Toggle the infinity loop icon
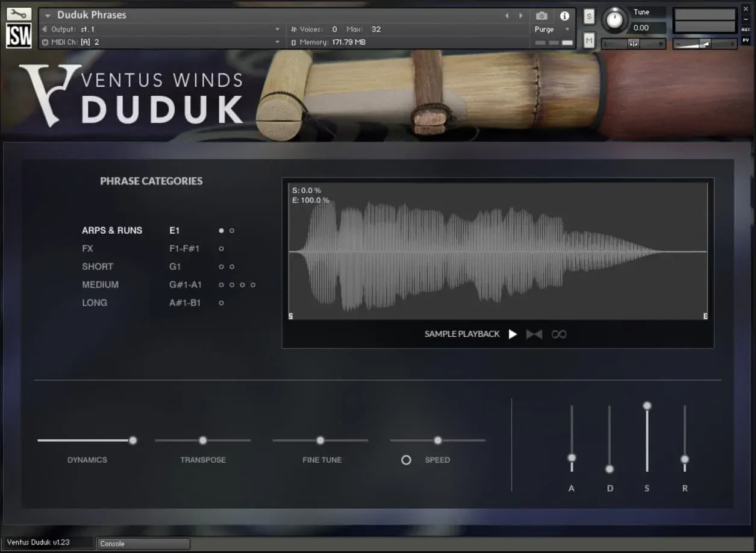Screen dimensions: 756x553 click(x=559, y=334)
